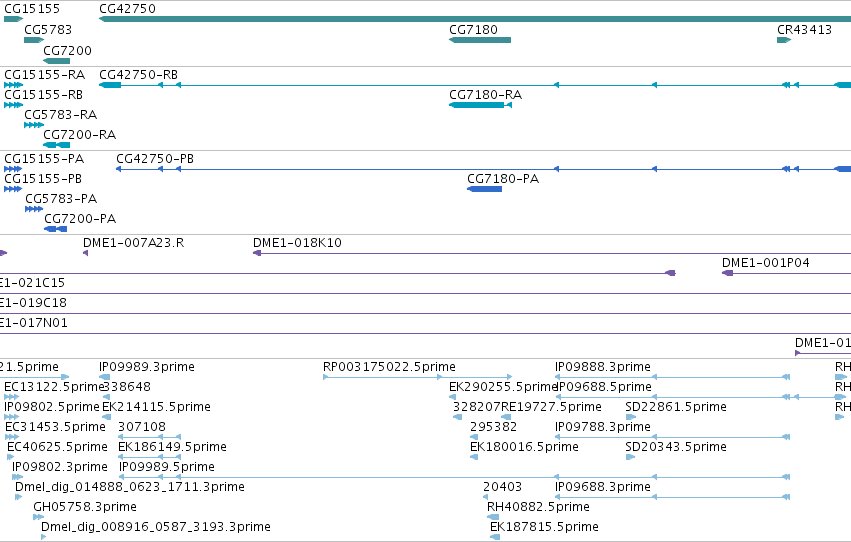Image resolution: width=851 pixels, height=542 pixels.
Task: Click the IP09688.5prime EST label
Action: [x=605, y=387]
